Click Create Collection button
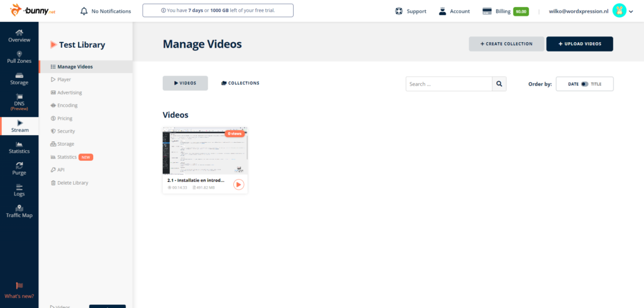 click(506, 44)
